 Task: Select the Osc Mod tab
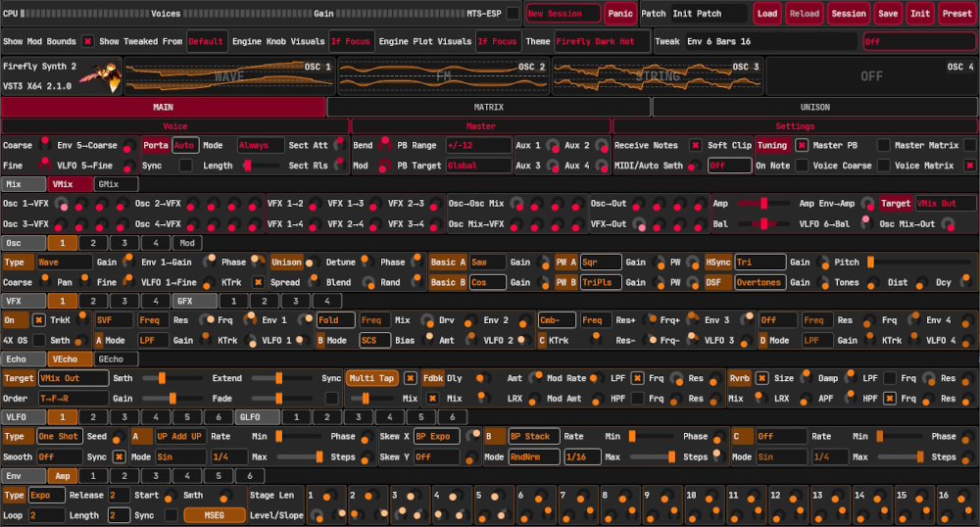click(x=187, y=243)
